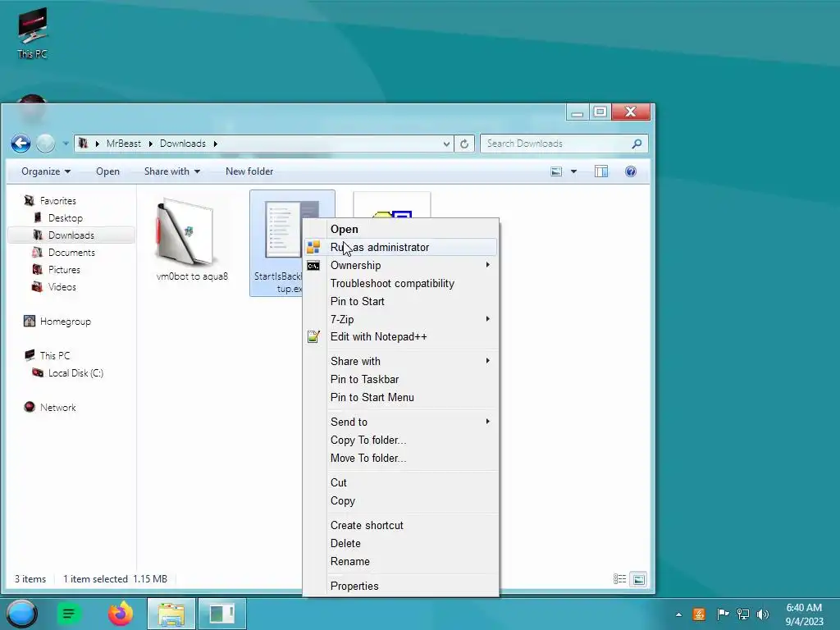Change the view icon button
Viewport: 840px width, 630px height.
556,171
